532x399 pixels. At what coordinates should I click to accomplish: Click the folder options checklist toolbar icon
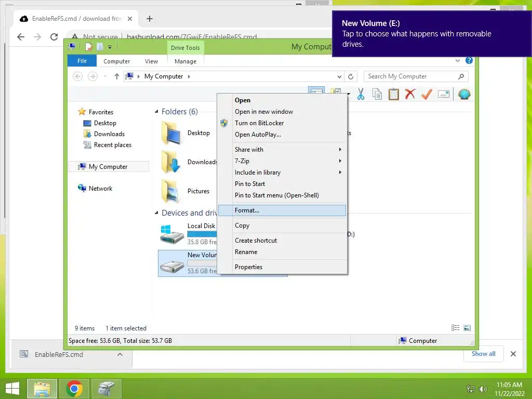[x=336, y=91]
